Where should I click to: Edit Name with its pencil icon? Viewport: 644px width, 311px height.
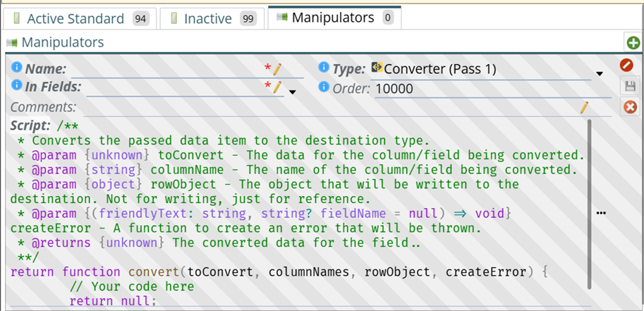point(277,69)
